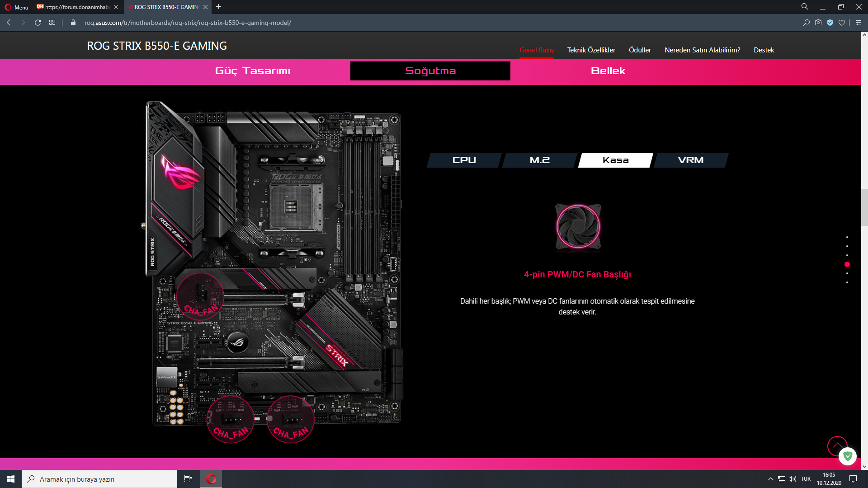This screenshot has width=868, height=488.
Task: Expand hidden system tray icons
Action: pos(770,479)
